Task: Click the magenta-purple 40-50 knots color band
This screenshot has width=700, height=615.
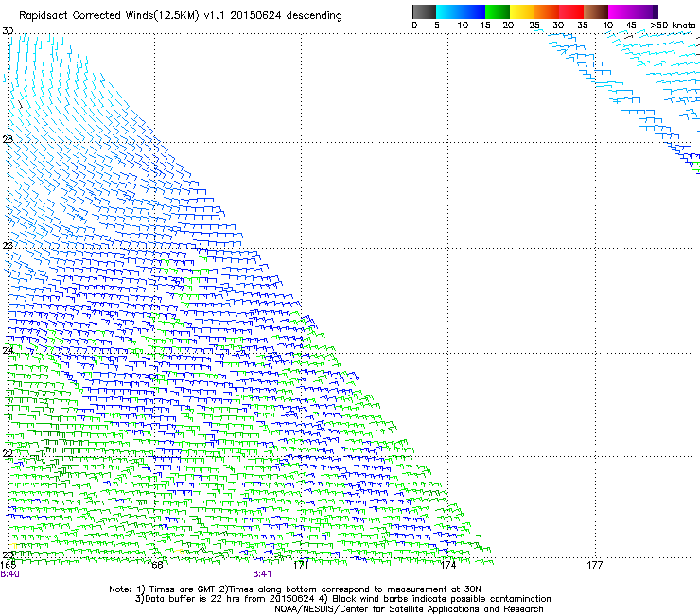Action: 633,11
